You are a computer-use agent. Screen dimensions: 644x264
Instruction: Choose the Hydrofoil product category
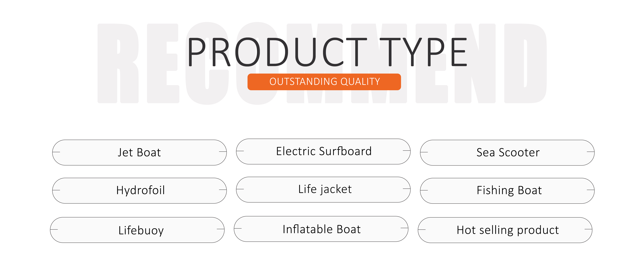139,191
